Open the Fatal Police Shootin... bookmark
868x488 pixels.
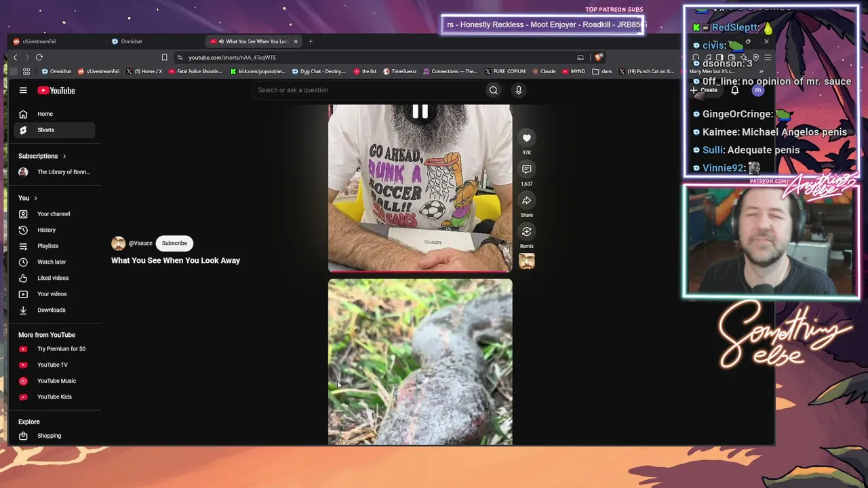(196, 71)
